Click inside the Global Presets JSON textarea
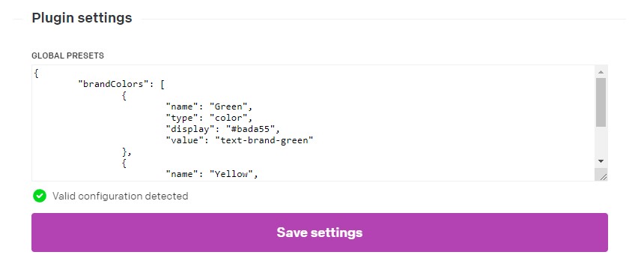Viewport: 644px width, 276px height. pos(314,122)
